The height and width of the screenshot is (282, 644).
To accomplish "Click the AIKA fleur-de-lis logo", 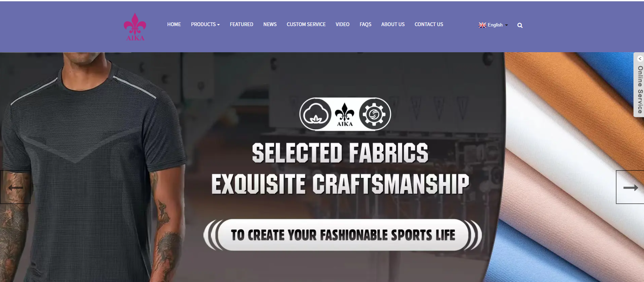I will 135,27.
